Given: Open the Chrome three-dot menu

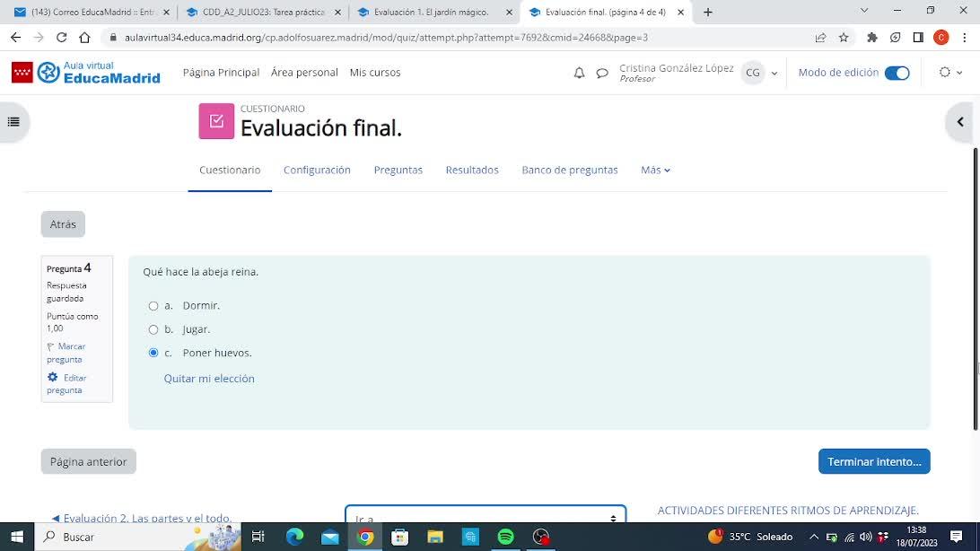Looking at the screenshot, I should pyautogui.click(x=965, y=38).
